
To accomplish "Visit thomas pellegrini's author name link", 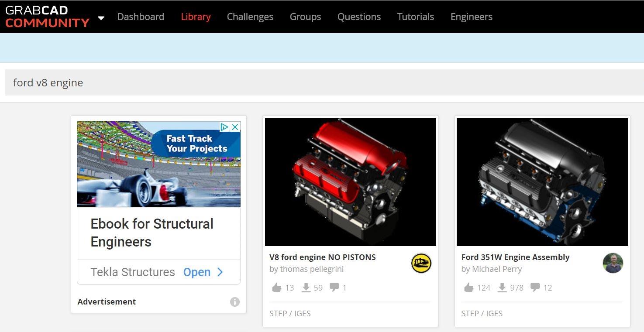I will (312, 269).
